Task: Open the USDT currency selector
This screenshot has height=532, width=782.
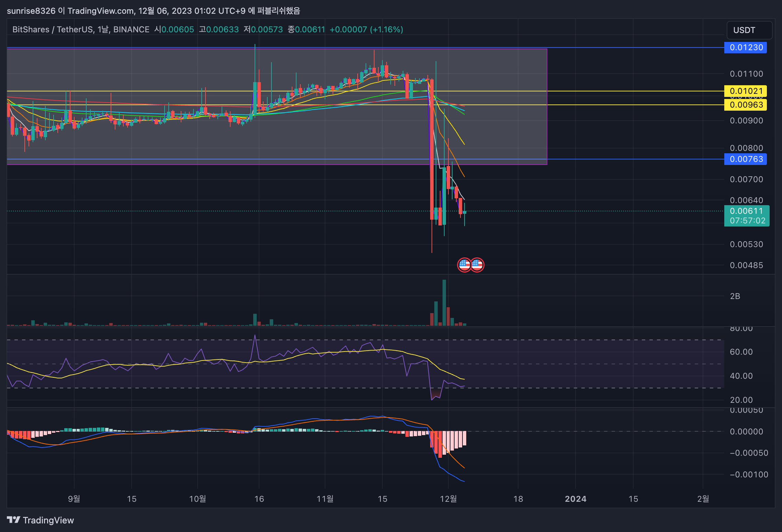Action: 749,30
